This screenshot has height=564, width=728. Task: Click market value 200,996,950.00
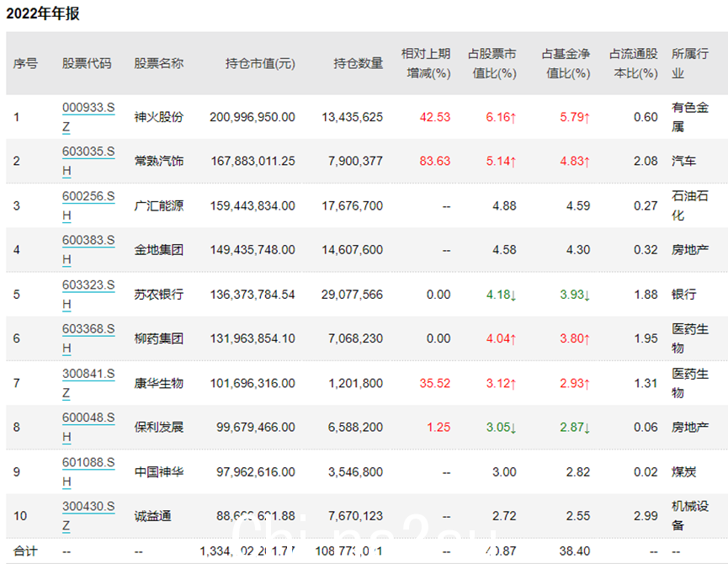(252, 117)
